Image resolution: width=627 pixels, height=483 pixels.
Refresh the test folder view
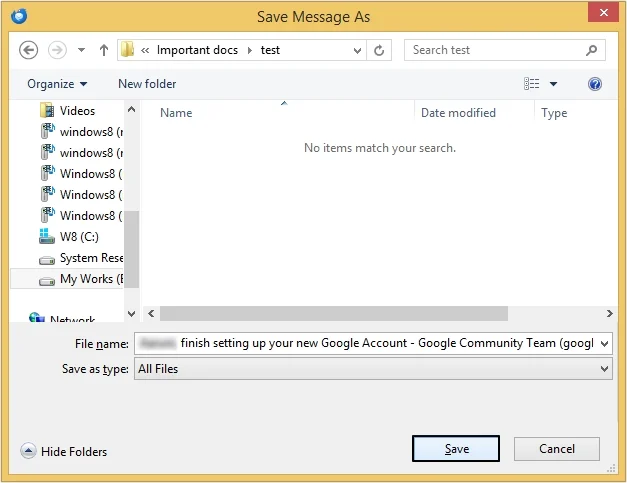(379, 50)
